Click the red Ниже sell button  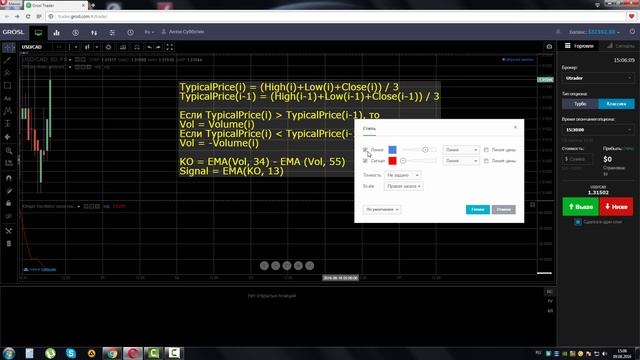coord(616,207)
